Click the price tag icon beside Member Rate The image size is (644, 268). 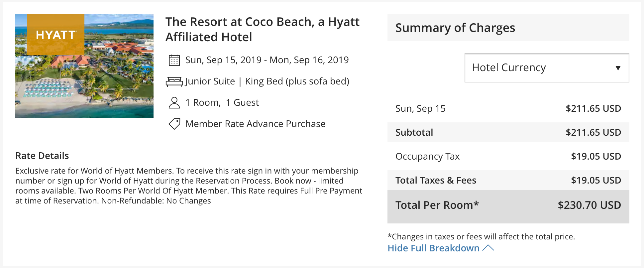tap(174, 124)
